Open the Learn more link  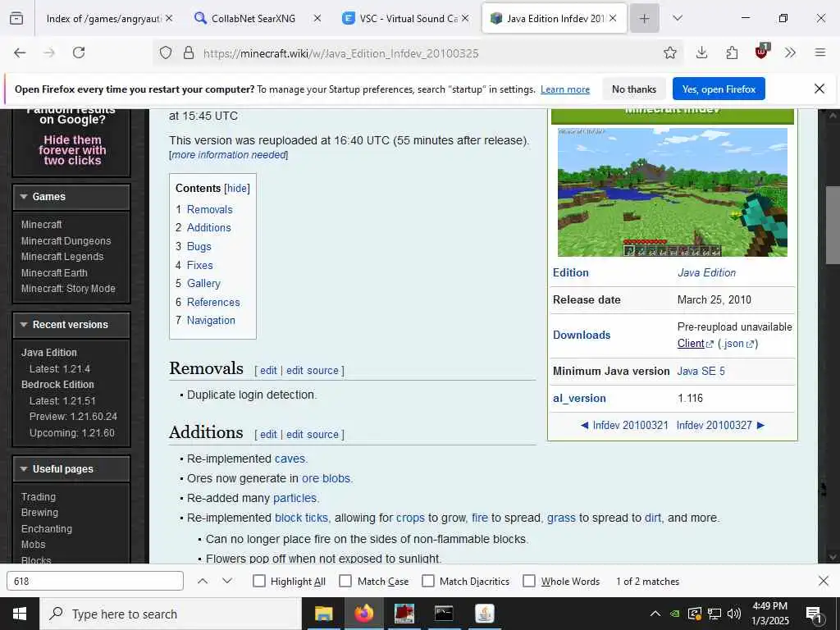click(564, 89)
